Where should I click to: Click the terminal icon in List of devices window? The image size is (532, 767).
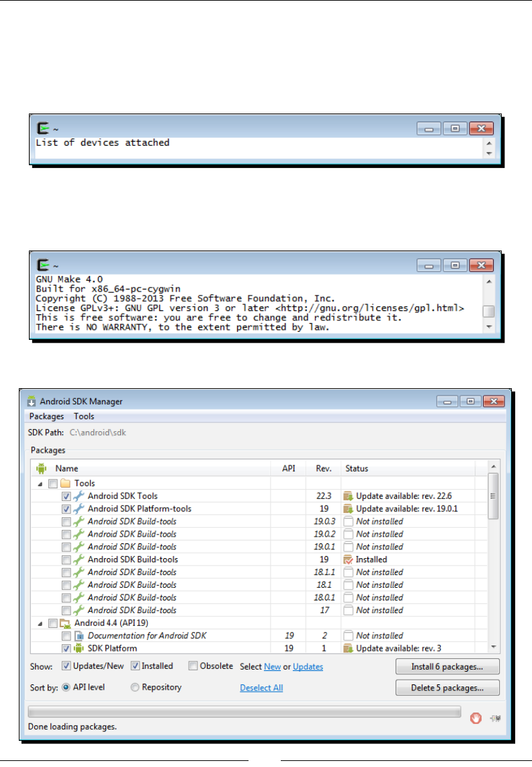coord(43,128)
